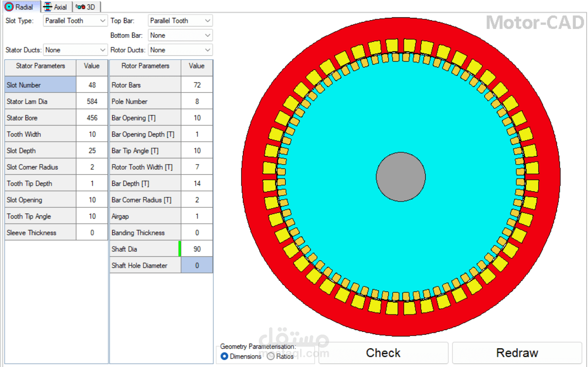
Task: Click the Stator Bore label
Action: point(40,118)
